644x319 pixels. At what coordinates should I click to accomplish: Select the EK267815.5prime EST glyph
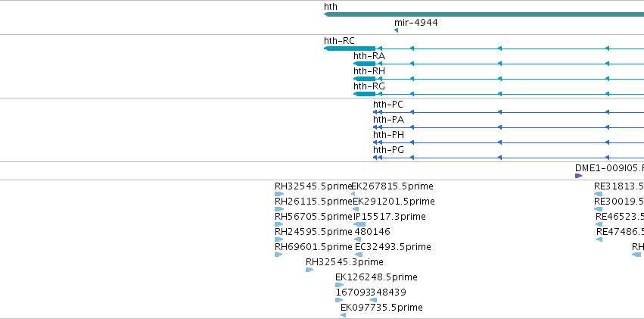point(353,194)
